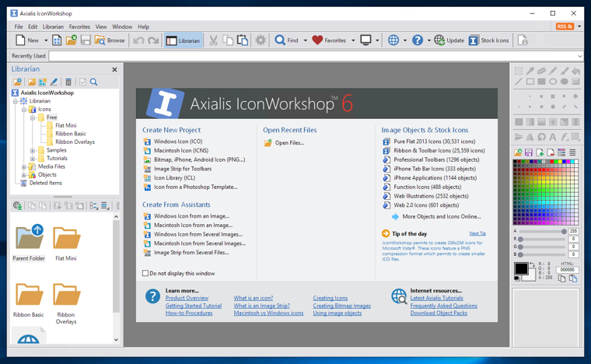Screen dimensions: 591x364
Task: Click the RSS feed button
Action: click(565, 26)
